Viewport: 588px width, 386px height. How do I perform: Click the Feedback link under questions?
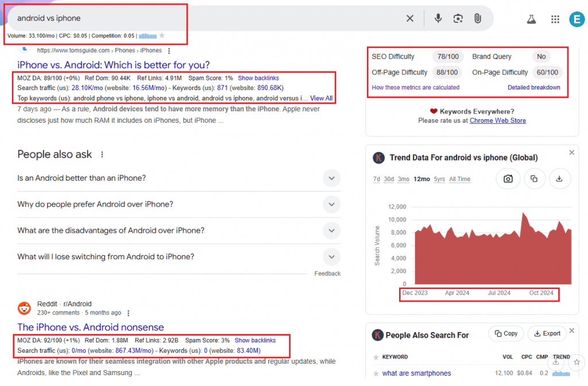(327, 274)
